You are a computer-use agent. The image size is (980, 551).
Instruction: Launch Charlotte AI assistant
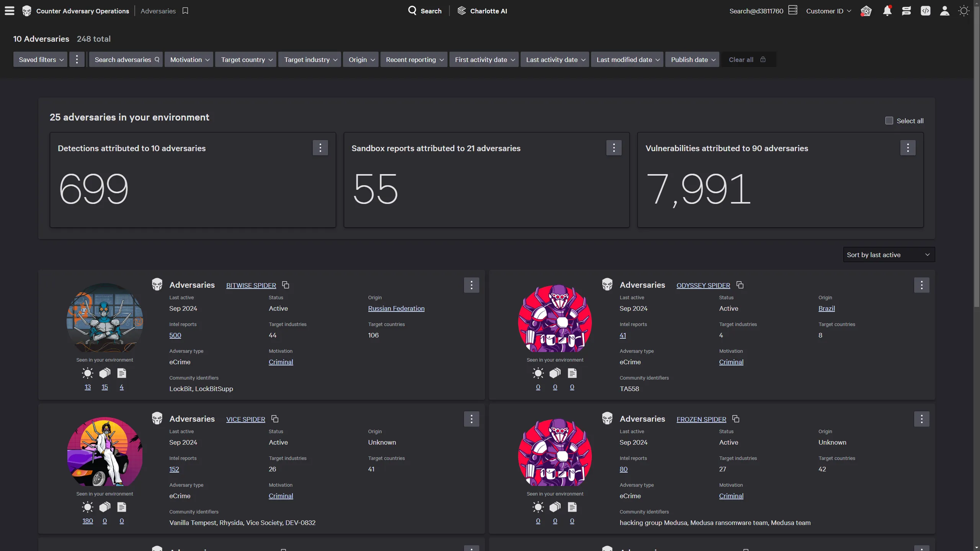tap(482, 11)
